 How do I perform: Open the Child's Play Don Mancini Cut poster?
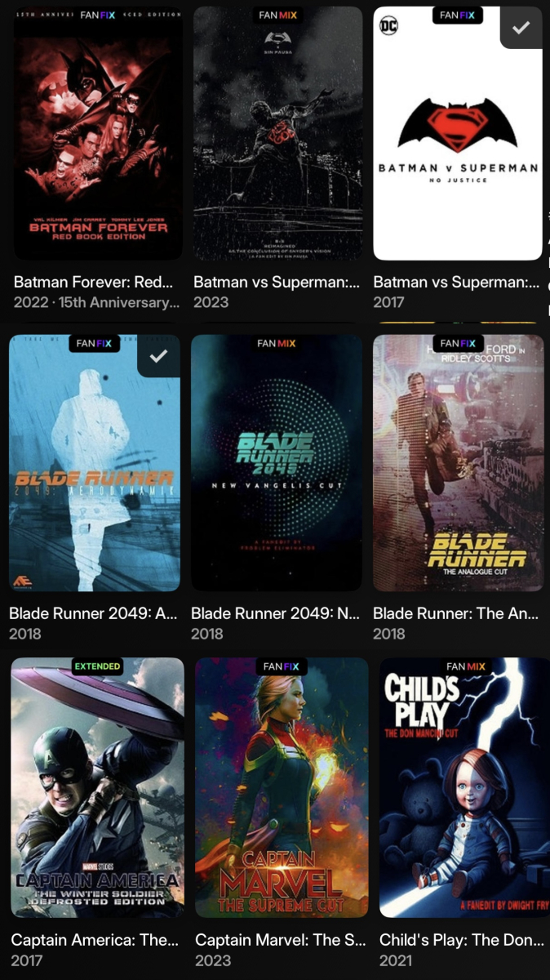464,787
